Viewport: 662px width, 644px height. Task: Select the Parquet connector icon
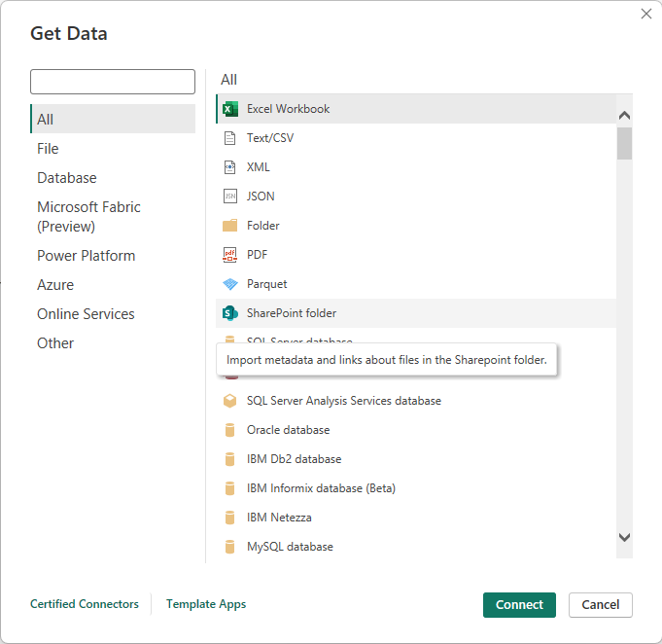(x=230, y=284)
